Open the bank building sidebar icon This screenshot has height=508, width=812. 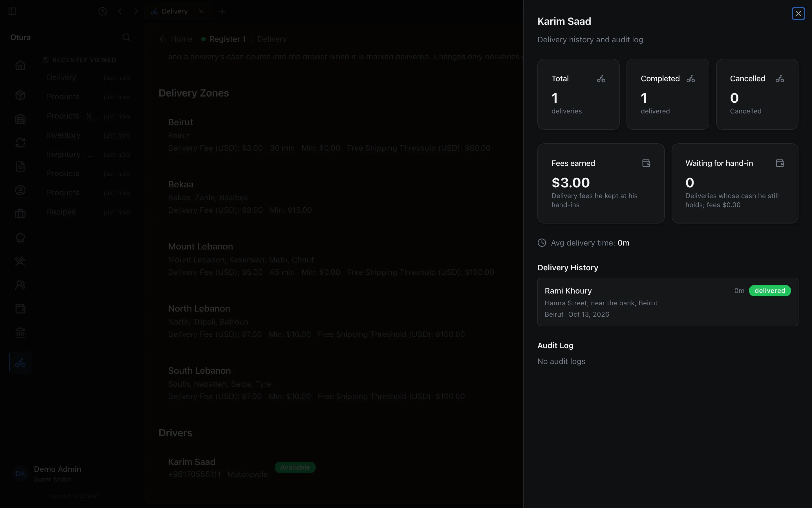[20, 333]
